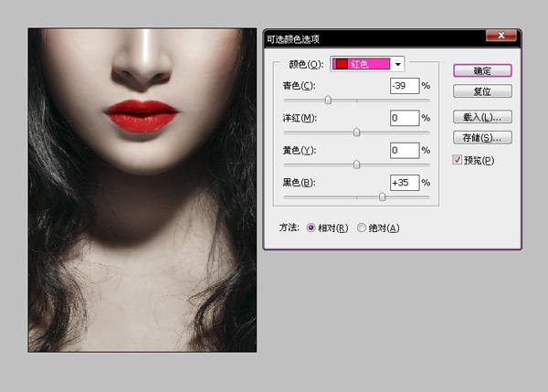Viewport: 548px width, 392px height.
Task: Open the 颜色 color dropdown arrow
Action: pos(397,64)
